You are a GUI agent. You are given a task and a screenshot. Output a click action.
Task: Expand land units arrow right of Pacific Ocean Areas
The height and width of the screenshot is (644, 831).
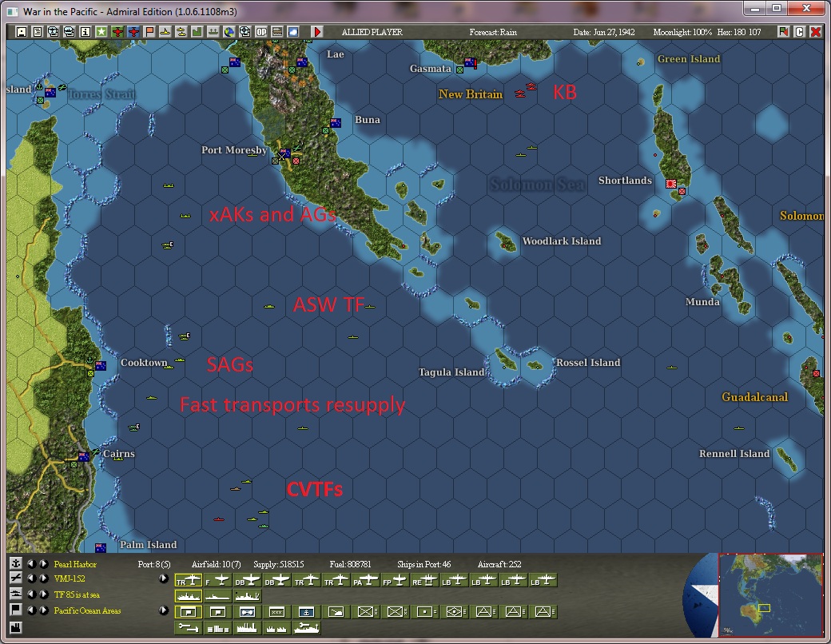tap(164, 610)
